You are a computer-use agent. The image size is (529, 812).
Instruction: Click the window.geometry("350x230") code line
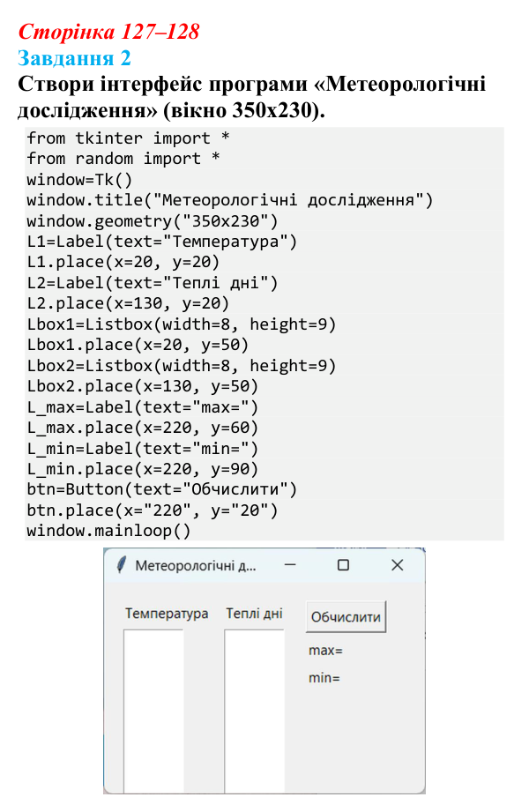(x=153, y=221)
